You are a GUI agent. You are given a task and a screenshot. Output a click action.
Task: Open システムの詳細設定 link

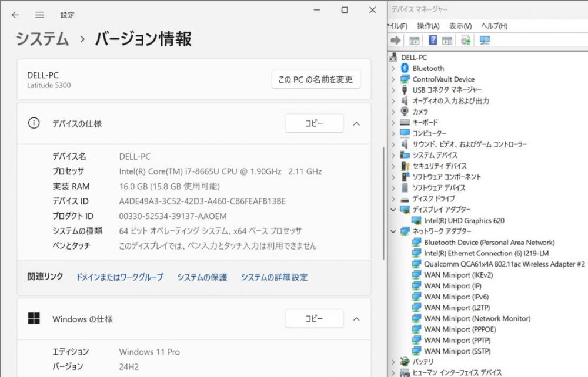click(x=274, y=277)
